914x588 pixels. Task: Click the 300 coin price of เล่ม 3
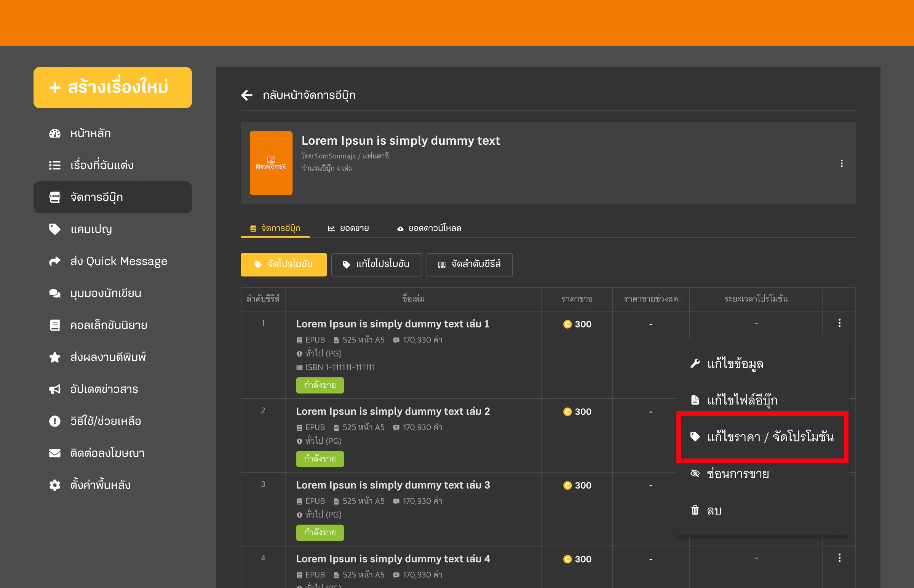[x=577, y=485]
